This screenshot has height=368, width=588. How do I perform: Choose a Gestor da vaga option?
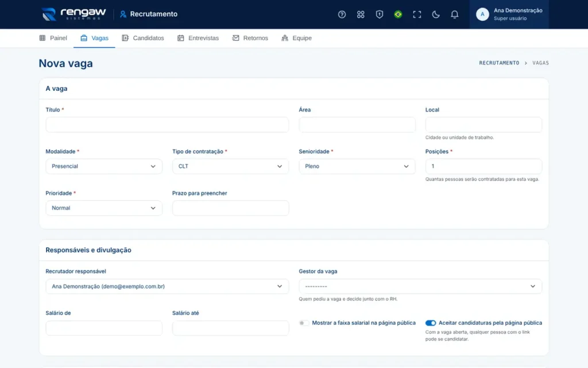pyautogui.click(x=420, y=286)
